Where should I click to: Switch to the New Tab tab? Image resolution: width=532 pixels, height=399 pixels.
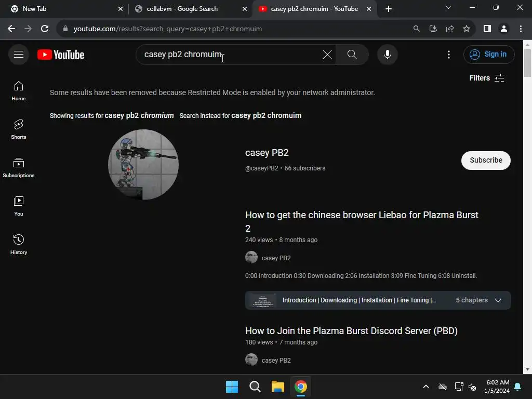point(64,9)
